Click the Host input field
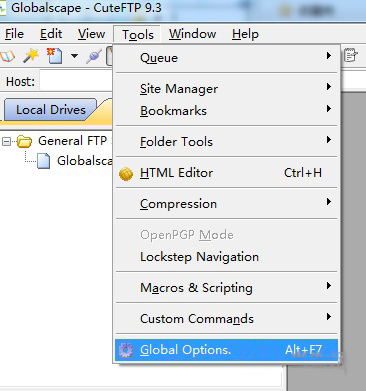 (76, 81)
